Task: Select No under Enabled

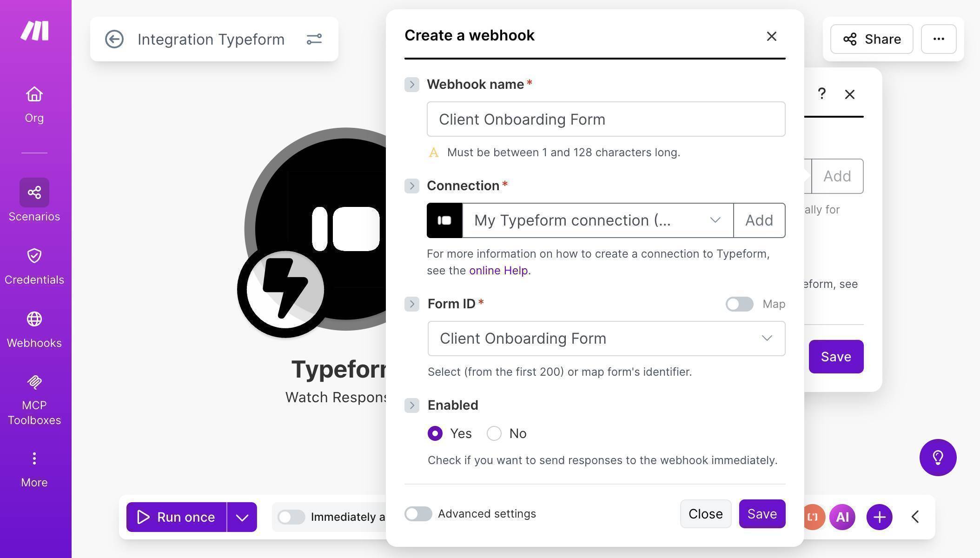Action: click(494, 433)
